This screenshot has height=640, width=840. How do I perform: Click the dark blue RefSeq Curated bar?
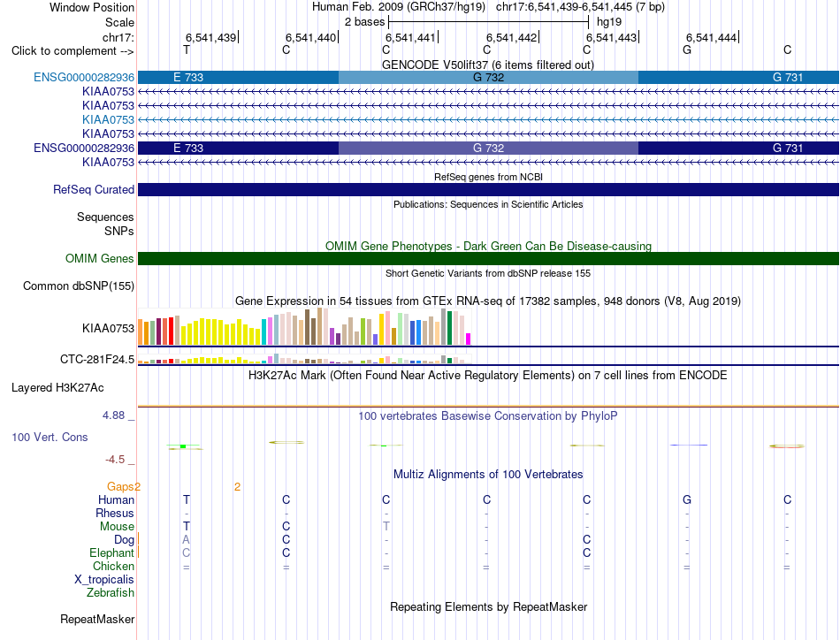point(489,189)
